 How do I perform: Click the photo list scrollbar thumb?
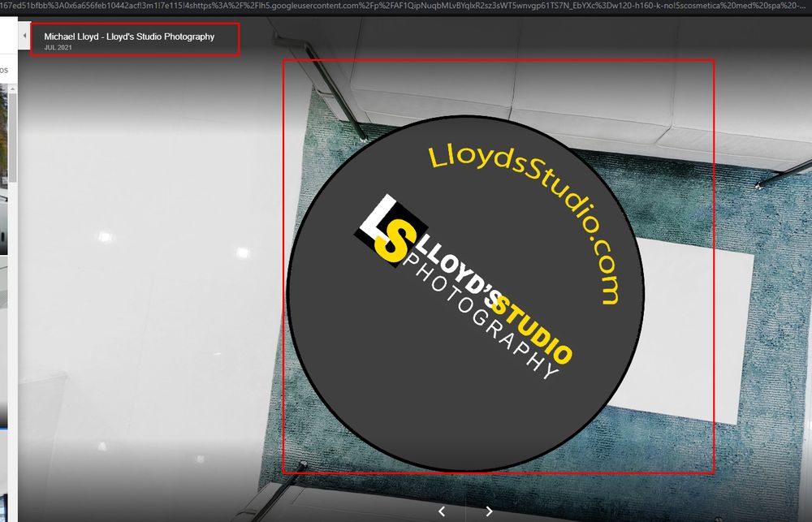pyautogui.click(x=12, y=137)
